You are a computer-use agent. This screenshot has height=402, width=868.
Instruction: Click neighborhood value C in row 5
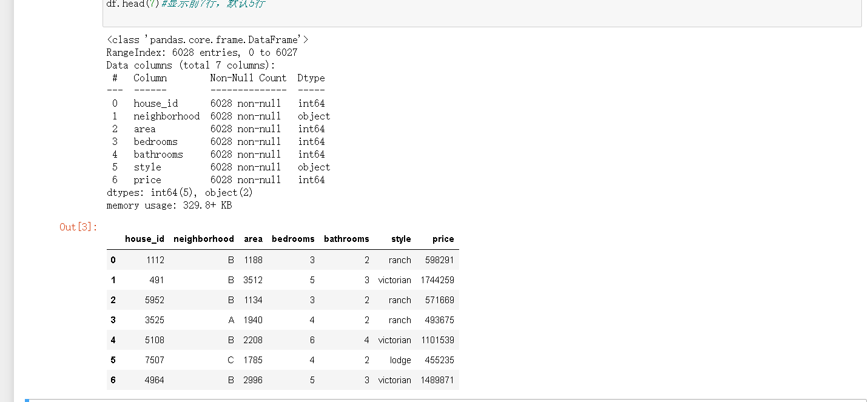point(230,360)
